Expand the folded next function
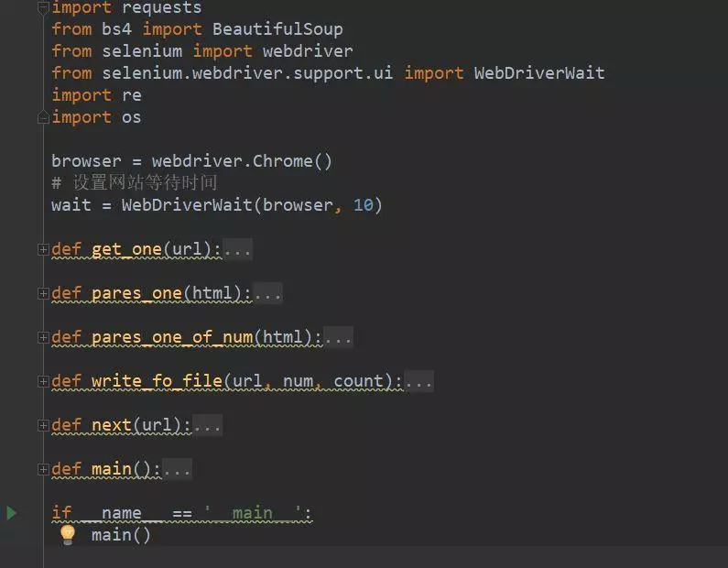 point(43,425)
